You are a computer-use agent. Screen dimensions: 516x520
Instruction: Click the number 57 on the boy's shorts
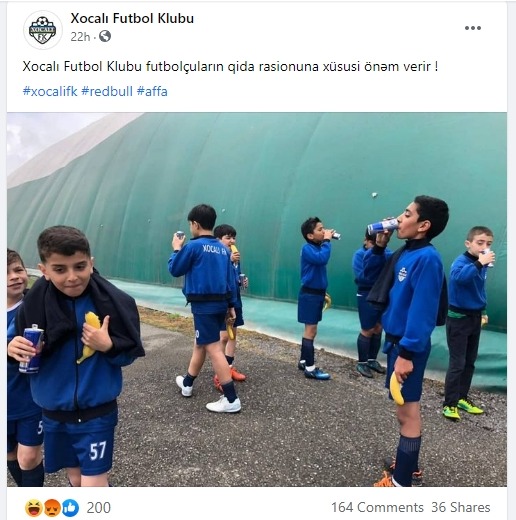pyautogui.click(x=98, y=451)
